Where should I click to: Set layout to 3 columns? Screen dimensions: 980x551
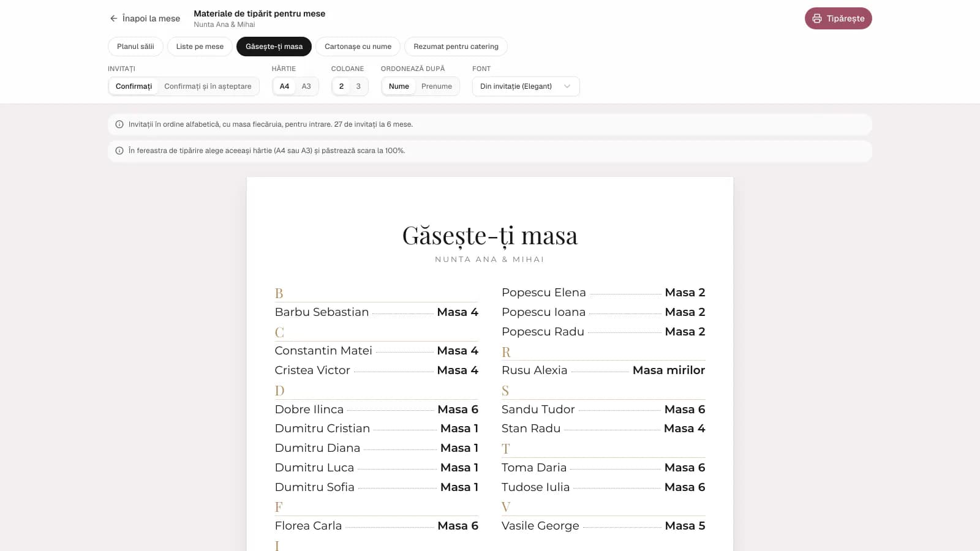(358, 86)
